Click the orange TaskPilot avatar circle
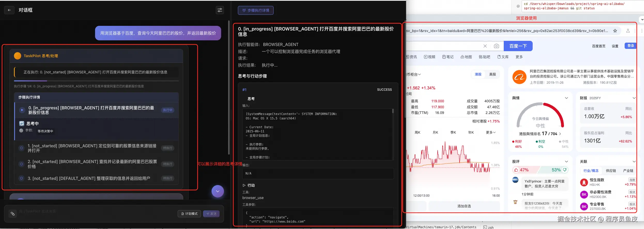 pyautogui.click(x=18, y=56)
